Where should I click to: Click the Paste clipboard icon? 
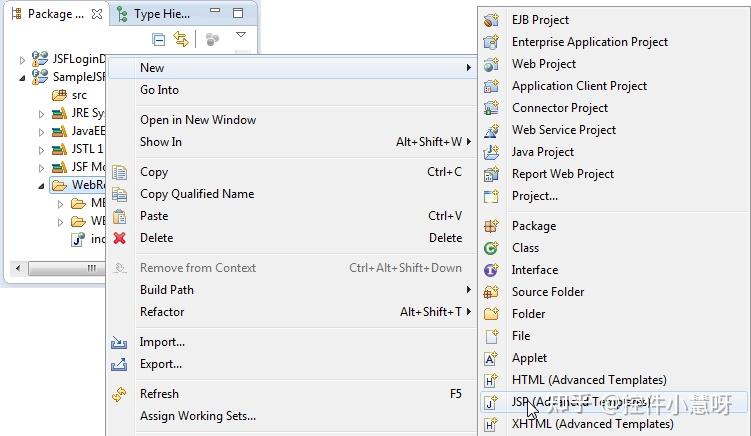coord(120,216)
